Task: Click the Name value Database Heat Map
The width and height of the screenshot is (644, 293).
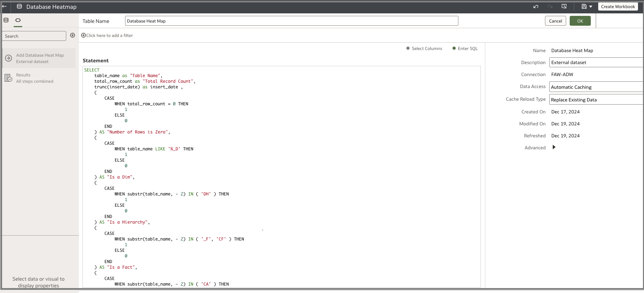Action: (x=572, y=50)
